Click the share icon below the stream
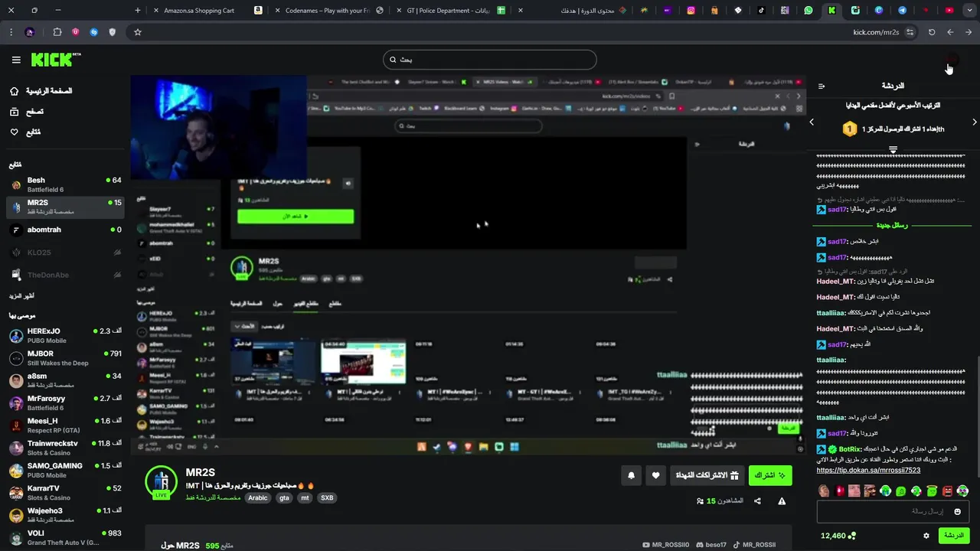 click(757, 501)
